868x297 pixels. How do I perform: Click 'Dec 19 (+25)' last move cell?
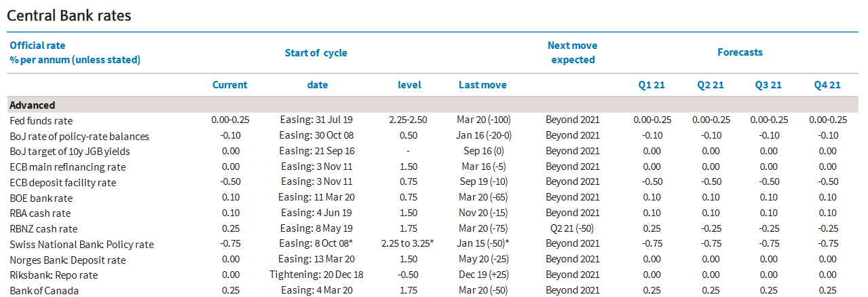point(483,275)
